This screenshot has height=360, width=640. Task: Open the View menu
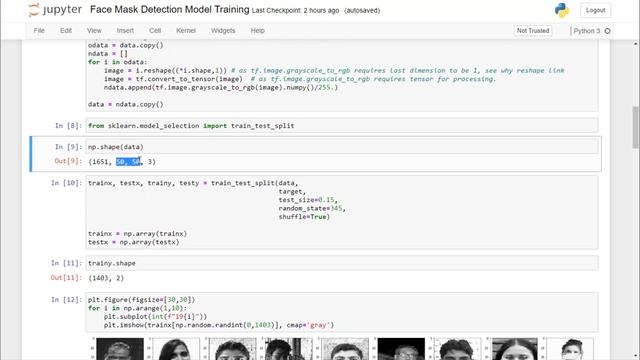coord(94,31)
